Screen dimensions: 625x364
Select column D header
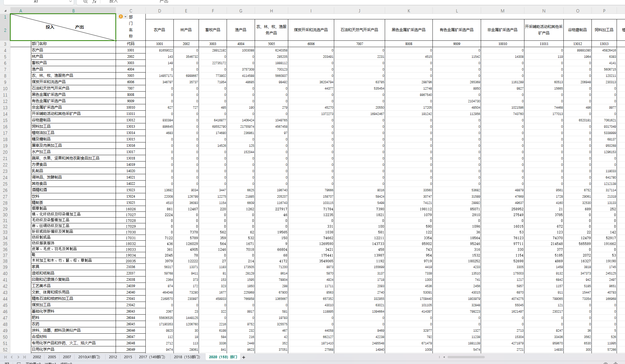point(160,11)
